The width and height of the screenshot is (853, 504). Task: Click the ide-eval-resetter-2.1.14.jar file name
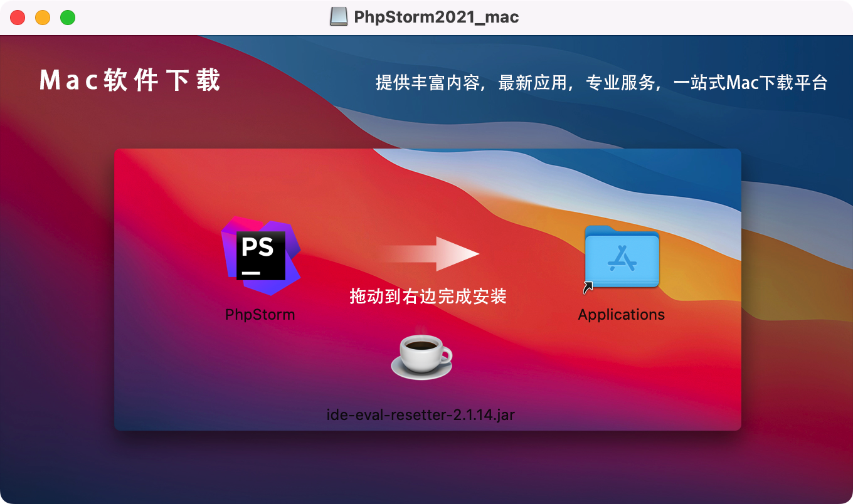tap(421, 414)
